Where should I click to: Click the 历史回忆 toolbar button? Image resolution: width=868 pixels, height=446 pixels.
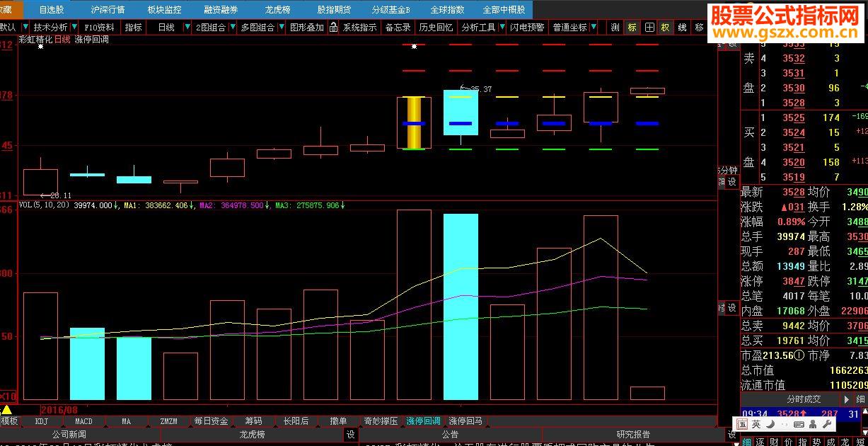point(436,28)
